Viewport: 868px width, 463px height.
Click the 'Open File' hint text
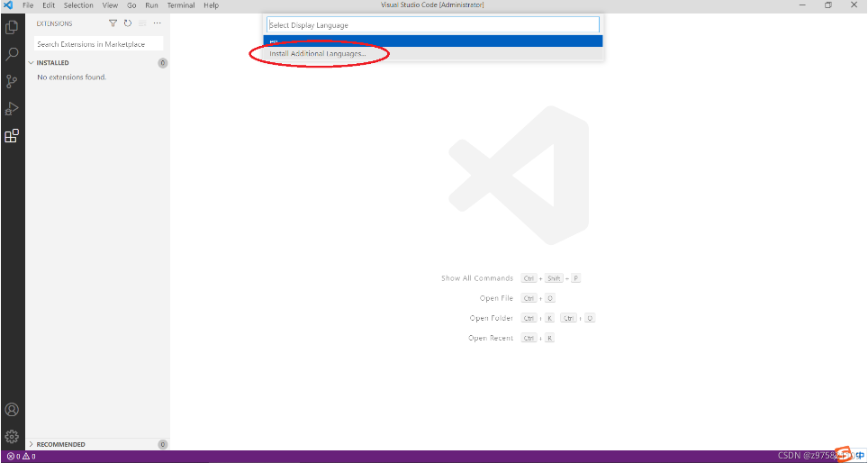[496, 298]
